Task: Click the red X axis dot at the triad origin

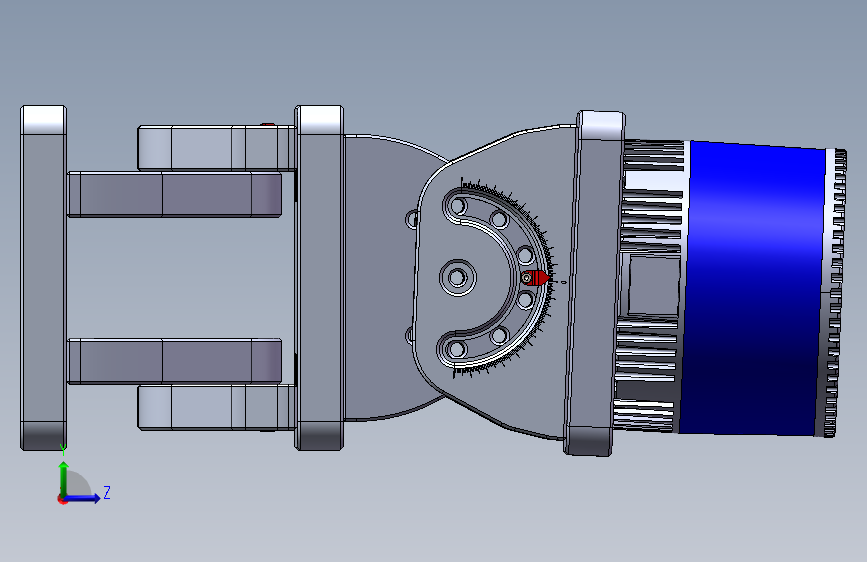Action: coord(61,499)
